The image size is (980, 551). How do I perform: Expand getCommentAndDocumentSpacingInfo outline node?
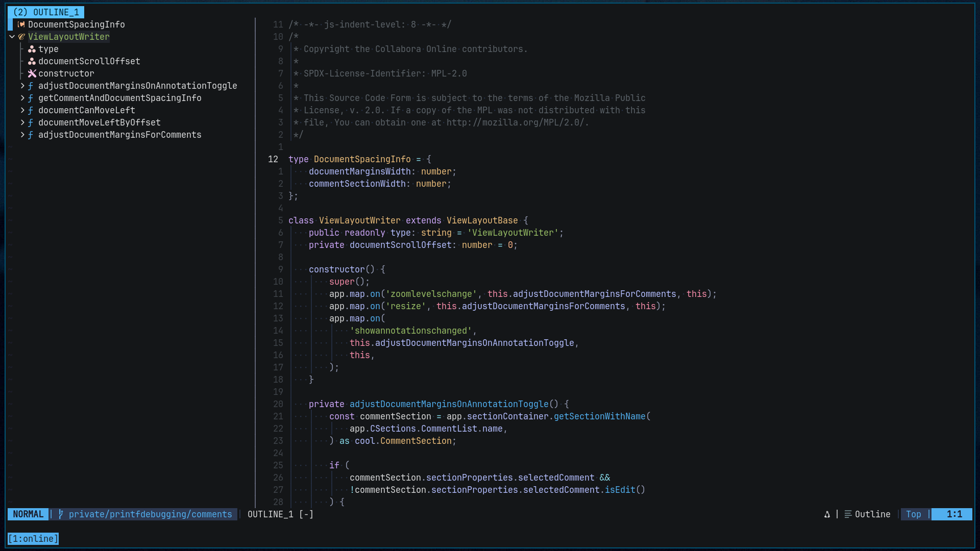point(22,98)
